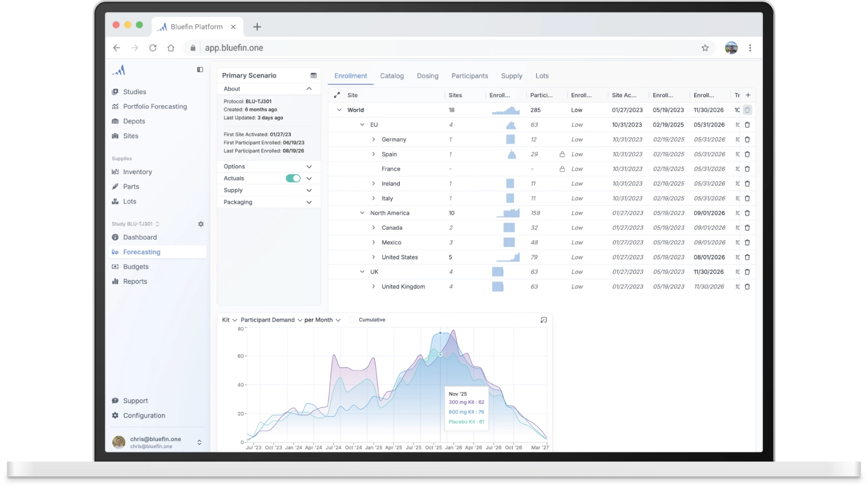
Task: Delete the Germany row with trash icon
Action: (x=747, y=140)
